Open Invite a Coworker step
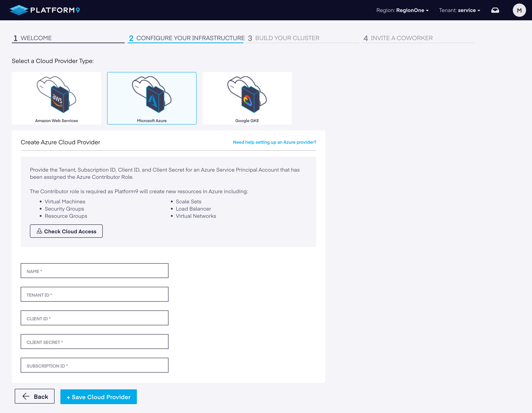The image size is (532, 413). 401,38
